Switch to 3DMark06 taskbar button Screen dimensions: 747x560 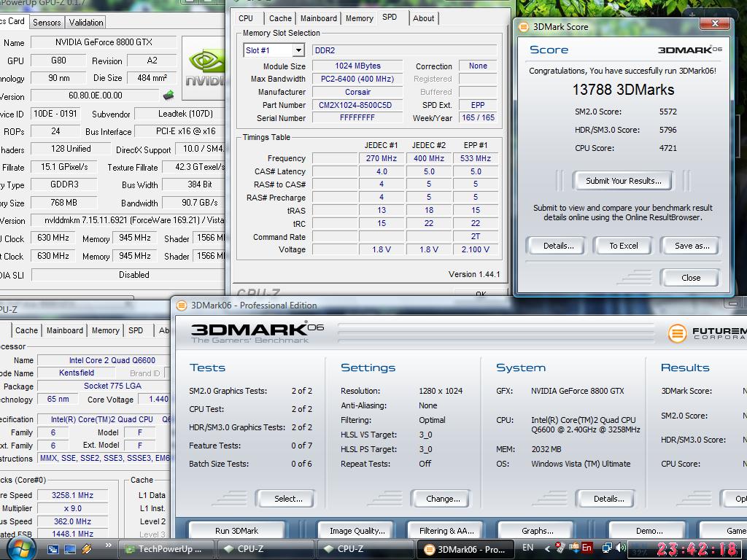click(465, 549)
